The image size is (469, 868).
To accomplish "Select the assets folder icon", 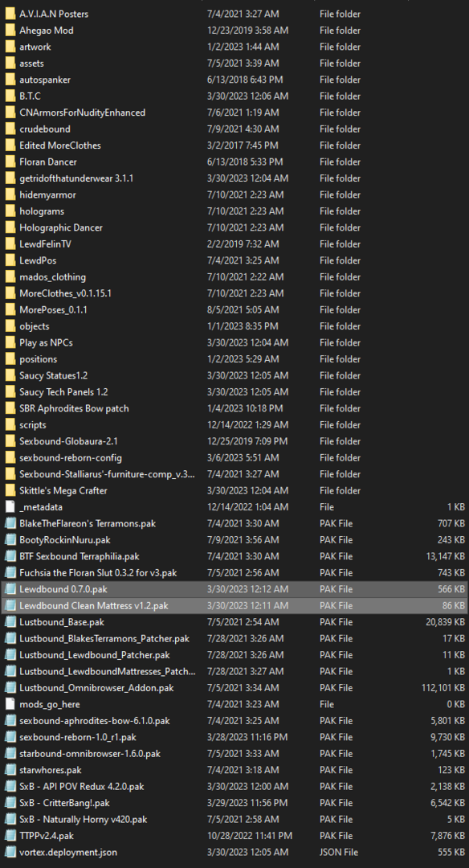I will (x=10, y=63).
